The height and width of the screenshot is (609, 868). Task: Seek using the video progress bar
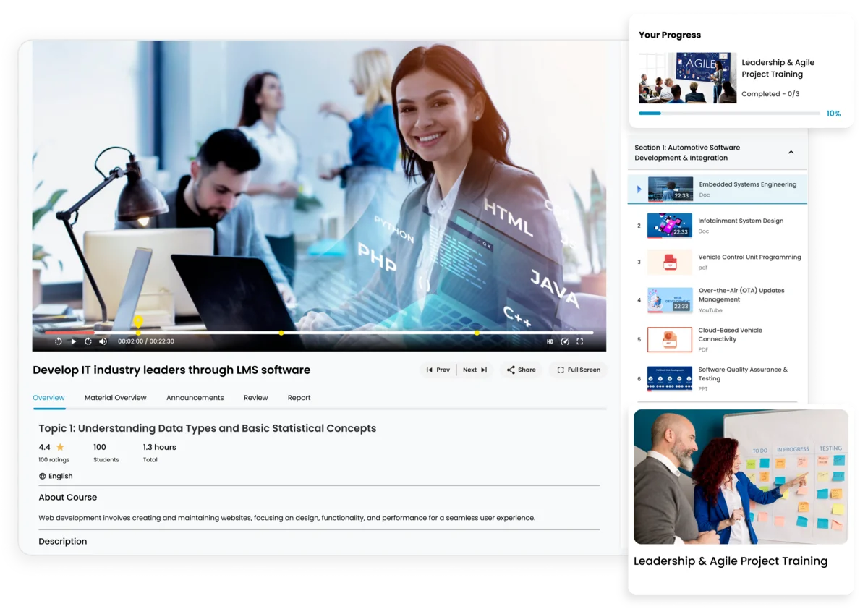point(318,332)
